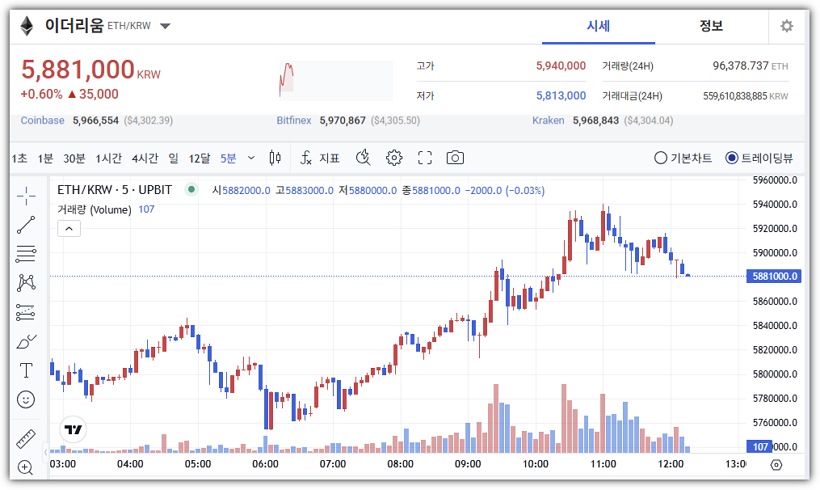Screen dimensions: 820x490
Task: Click the 107 volume axis label
Action: [x=759, y=447]
